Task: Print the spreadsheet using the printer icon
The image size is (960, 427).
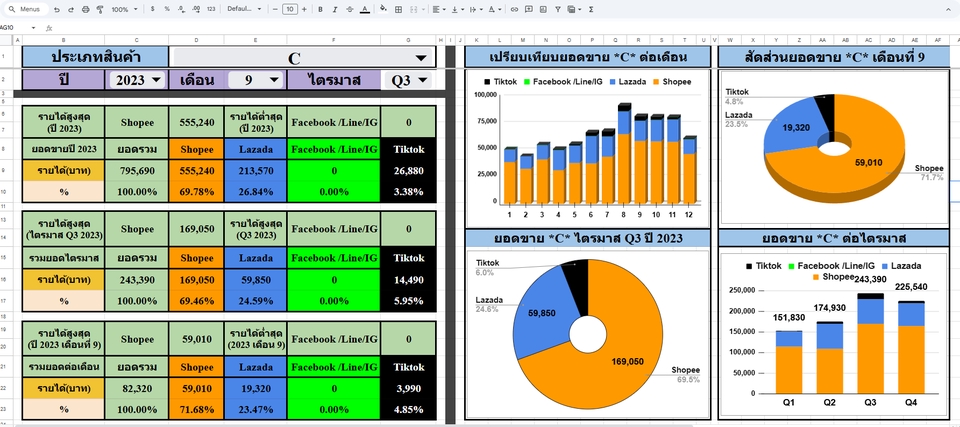Action: coord(85,9)
